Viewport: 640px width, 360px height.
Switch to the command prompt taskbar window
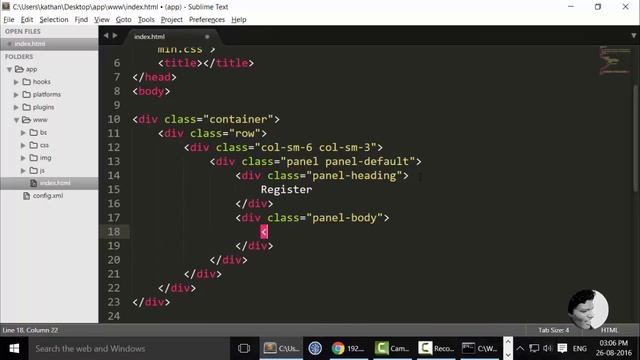(480, 349)
